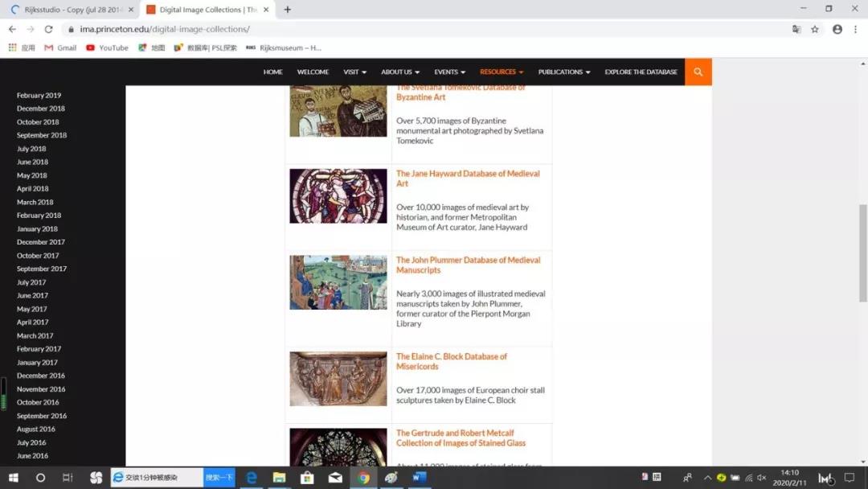
Task: Open the Gmail bookmark
Action: click(60, 47)
